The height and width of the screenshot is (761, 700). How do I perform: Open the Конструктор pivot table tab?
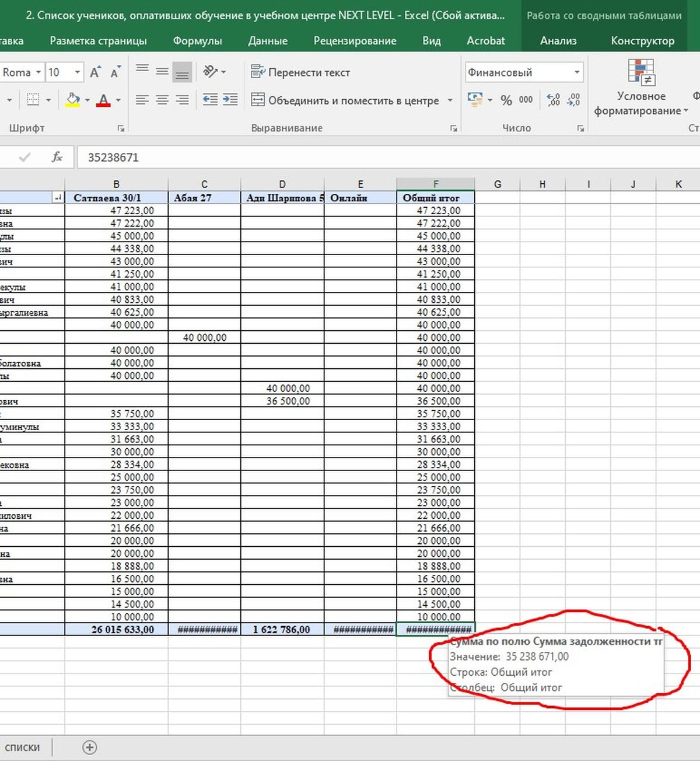[643, 41]
